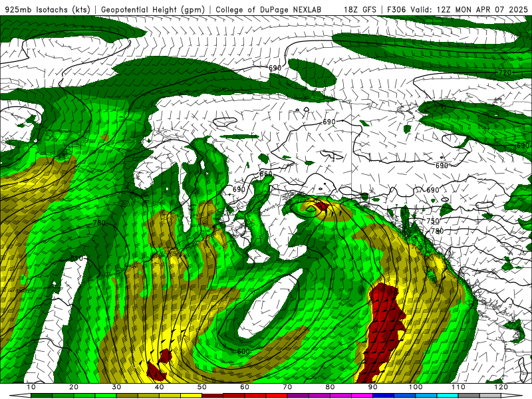Screen dimensions: 532x399
Task: Click the color bar label '90'
Action: pyautogui.click(x=373, y=387)
